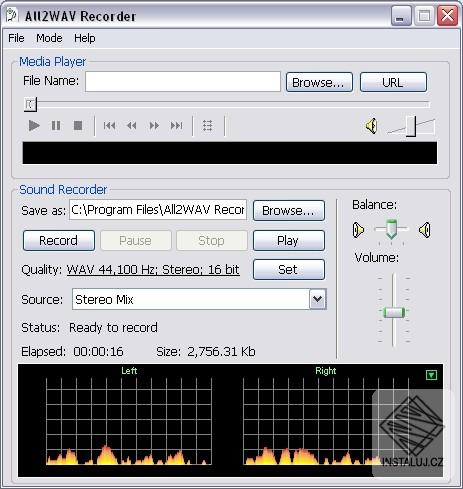Skip to previous track in Media Player

(109, 126)
